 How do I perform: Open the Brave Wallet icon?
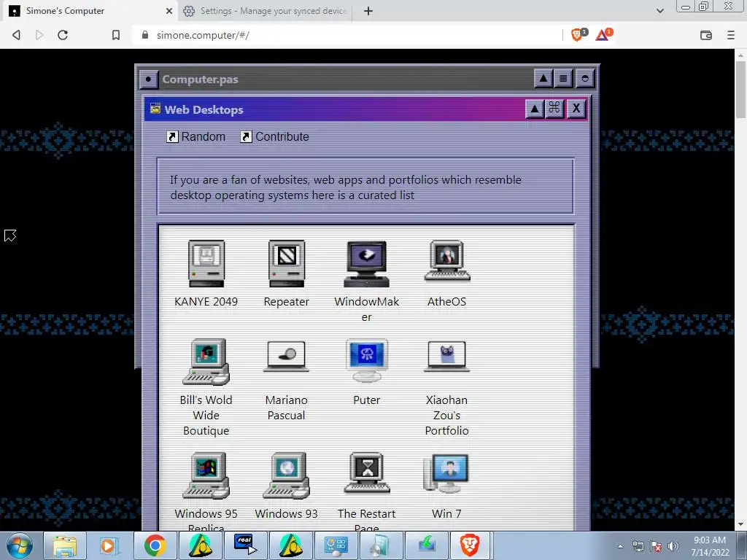(x=706, y=35)
